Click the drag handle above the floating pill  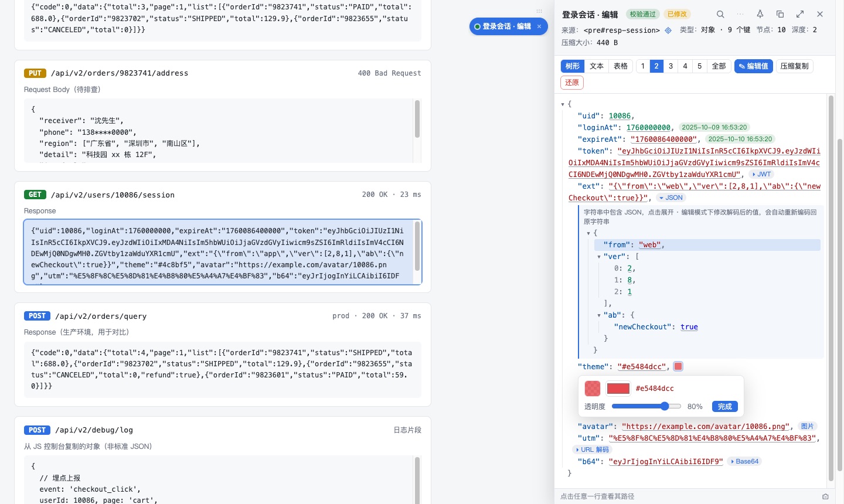pyautogui.click(x=539, y=12)
